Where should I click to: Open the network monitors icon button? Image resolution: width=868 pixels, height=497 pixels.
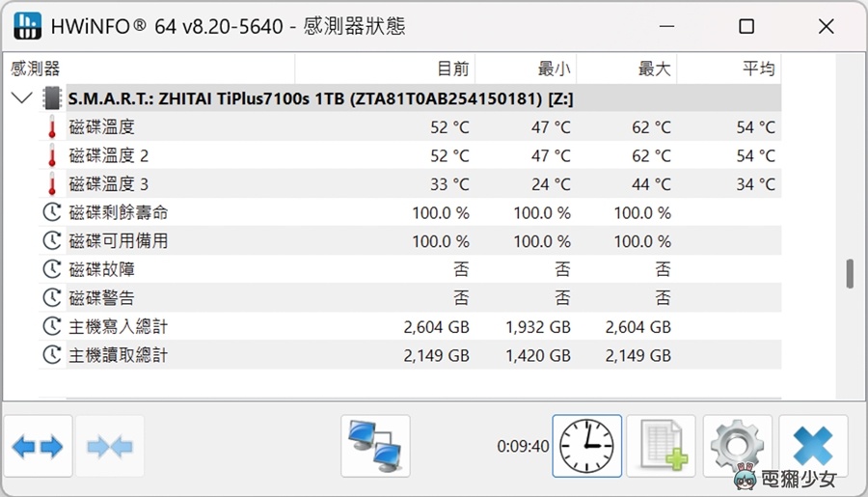coord(375,446)
